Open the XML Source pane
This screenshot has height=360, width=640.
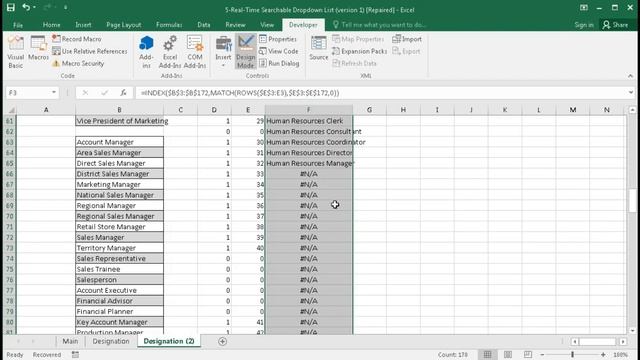tap(318, 48)
